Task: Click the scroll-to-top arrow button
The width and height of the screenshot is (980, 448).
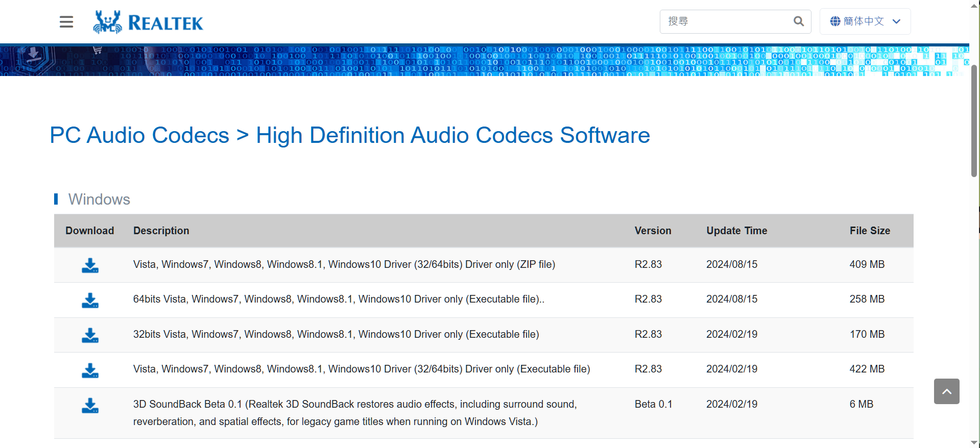Action: [x=946, y=391]
